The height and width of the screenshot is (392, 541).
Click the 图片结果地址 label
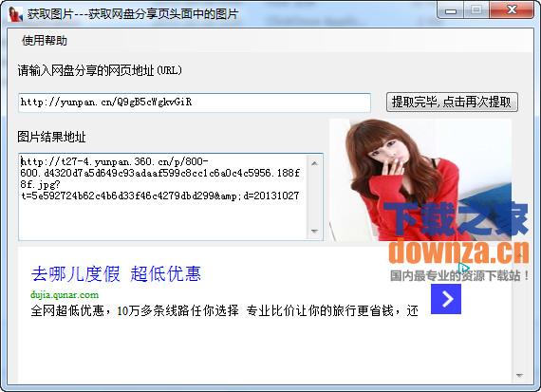[x=51, y=137]
